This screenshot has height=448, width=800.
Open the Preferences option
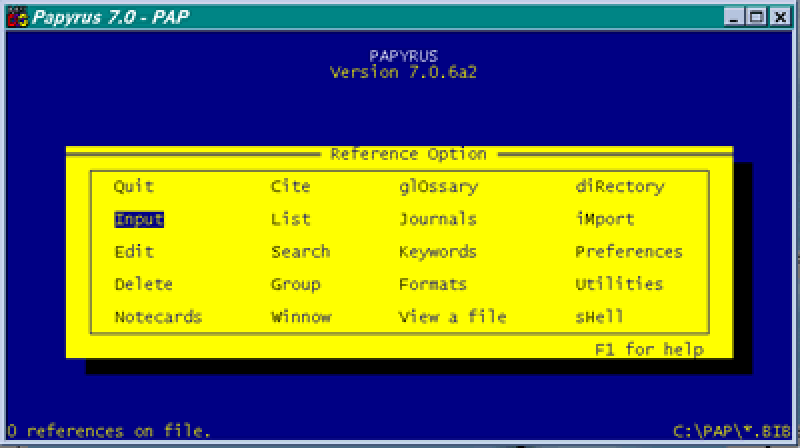point(629,252)
